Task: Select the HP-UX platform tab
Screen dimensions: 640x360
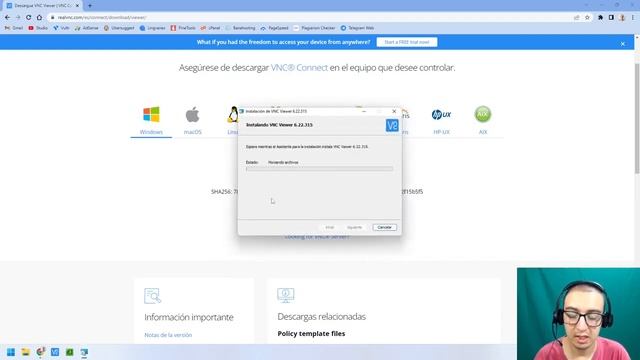Action: tap(441, 121)
